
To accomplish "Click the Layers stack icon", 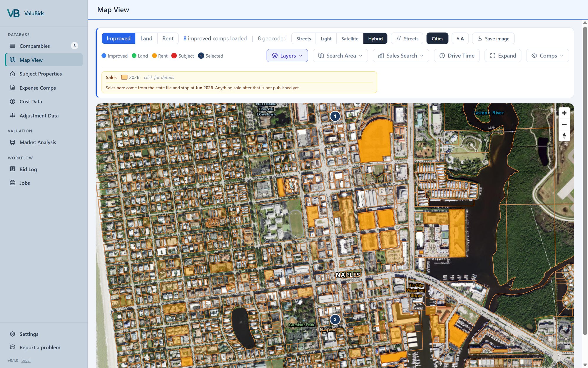I will [x=275, y=56].
